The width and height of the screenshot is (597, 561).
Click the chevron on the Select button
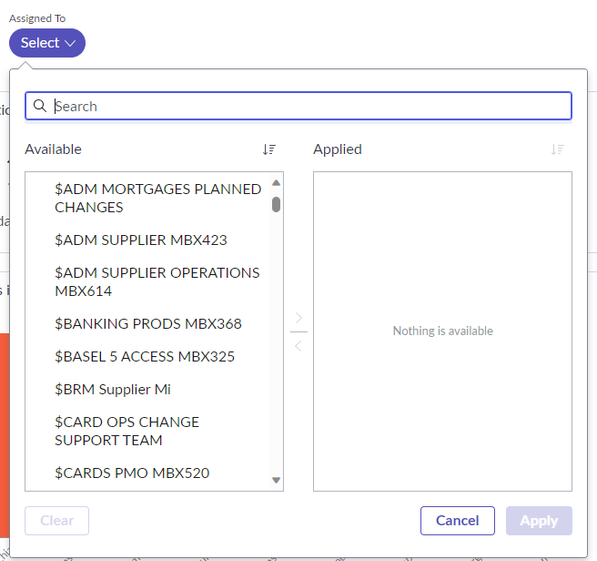[x=70, y=43]
